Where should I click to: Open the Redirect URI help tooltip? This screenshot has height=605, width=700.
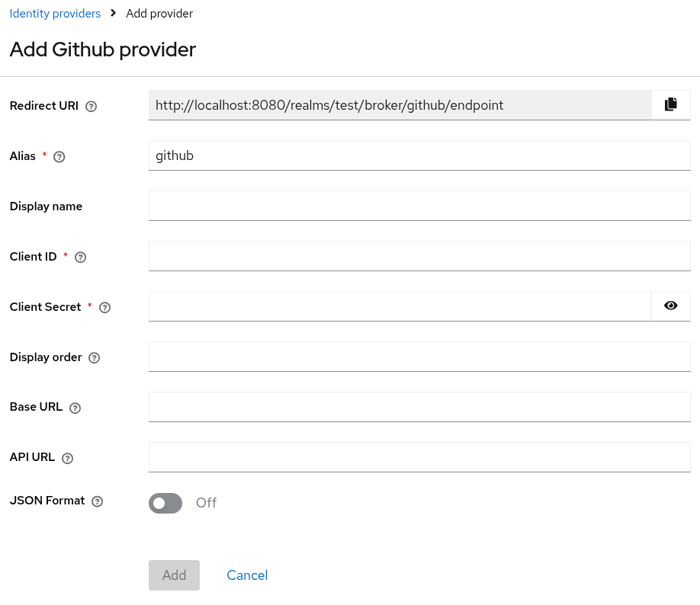point(91,106)
